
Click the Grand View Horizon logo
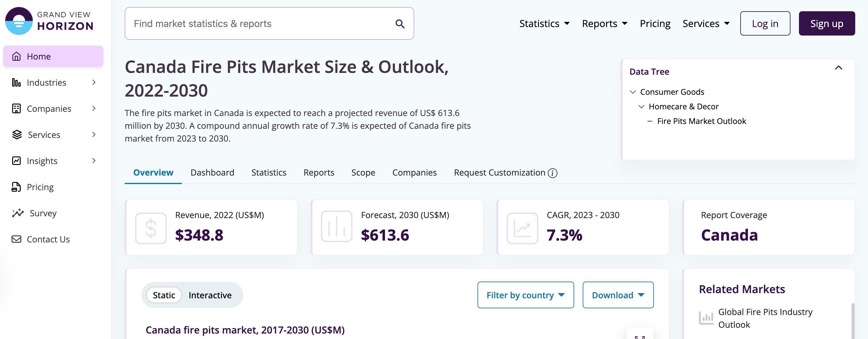pos(49,21)
